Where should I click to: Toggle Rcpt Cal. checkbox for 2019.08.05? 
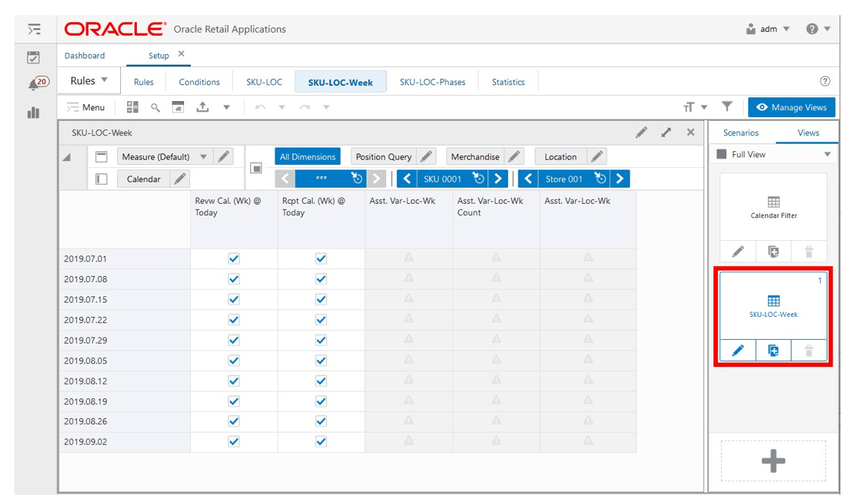tap(321, 361)
